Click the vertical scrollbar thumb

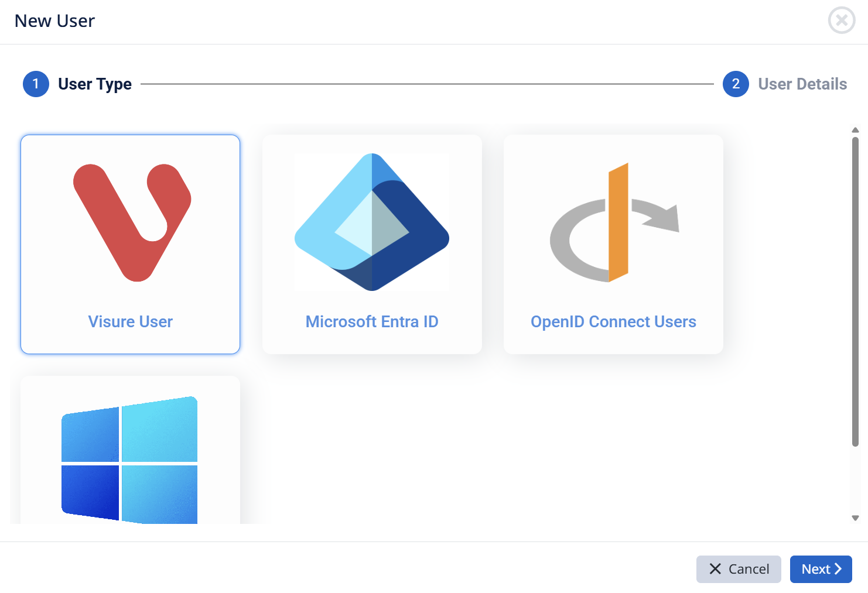(x=855, y=292)
